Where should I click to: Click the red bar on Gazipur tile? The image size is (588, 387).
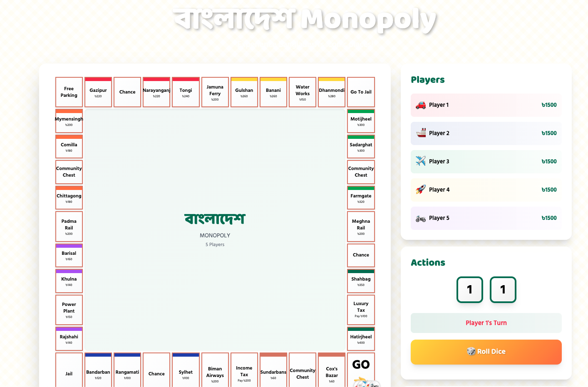(x=98, y=79)
